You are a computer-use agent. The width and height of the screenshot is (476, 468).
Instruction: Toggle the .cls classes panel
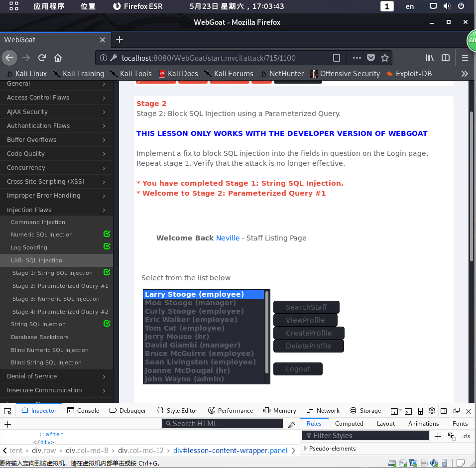[466, 436]
